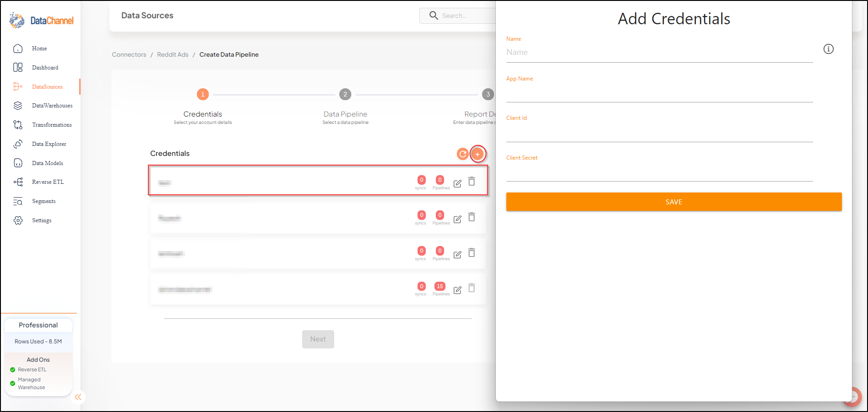Collapse the sidebar with double chevron
The width and height of the screenshot is (868, 412).
click(x=78, y=397)
